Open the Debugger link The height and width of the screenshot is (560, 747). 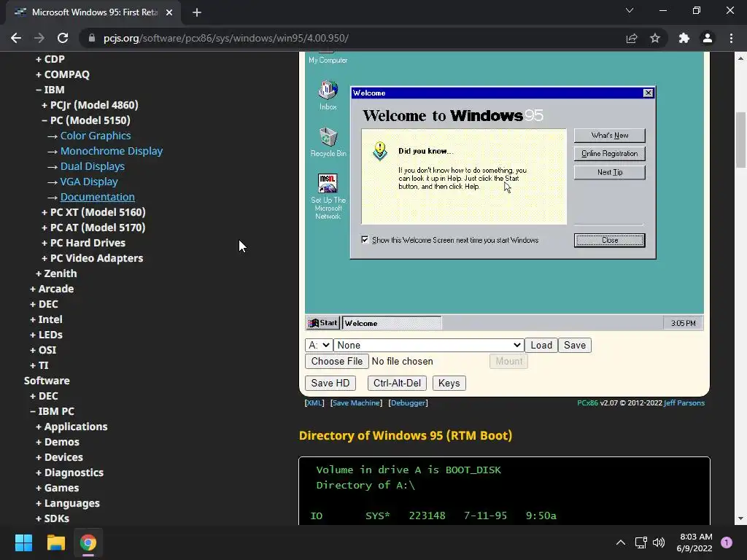coord(409,402)
